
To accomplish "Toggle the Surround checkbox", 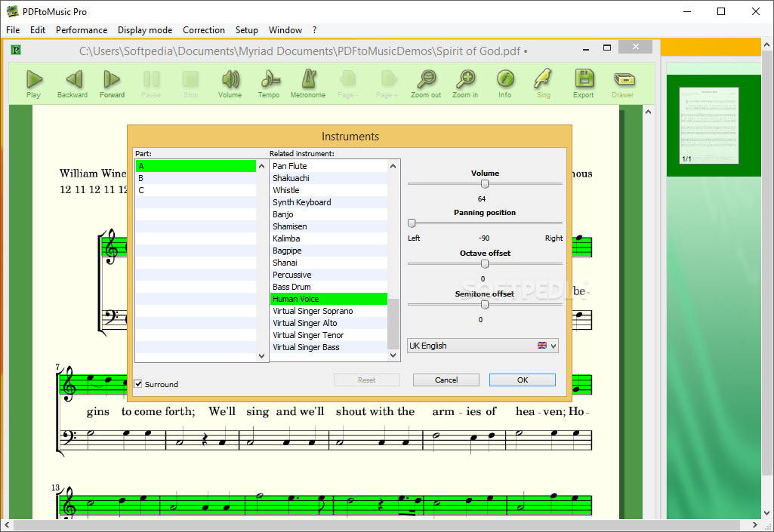I will [x=138, y=384].
